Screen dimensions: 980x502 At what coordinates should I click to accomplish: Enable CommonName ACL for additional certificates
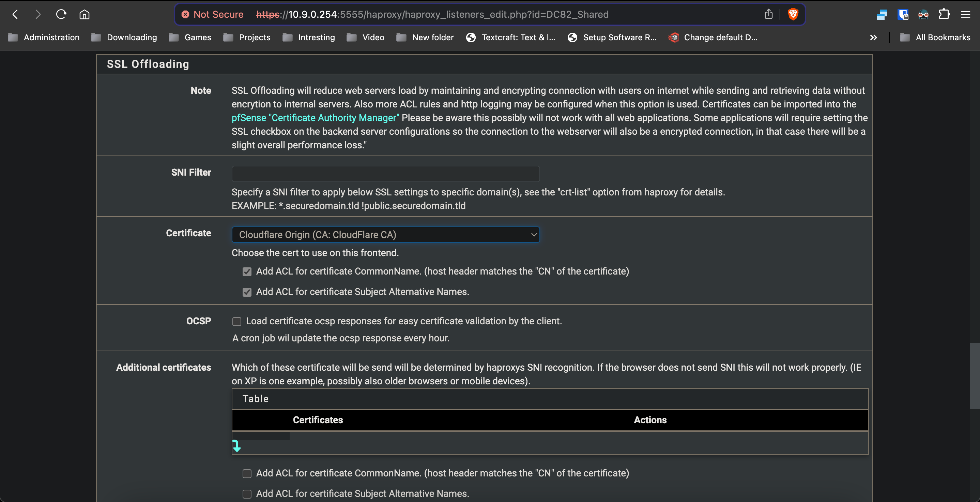point(247,473)
